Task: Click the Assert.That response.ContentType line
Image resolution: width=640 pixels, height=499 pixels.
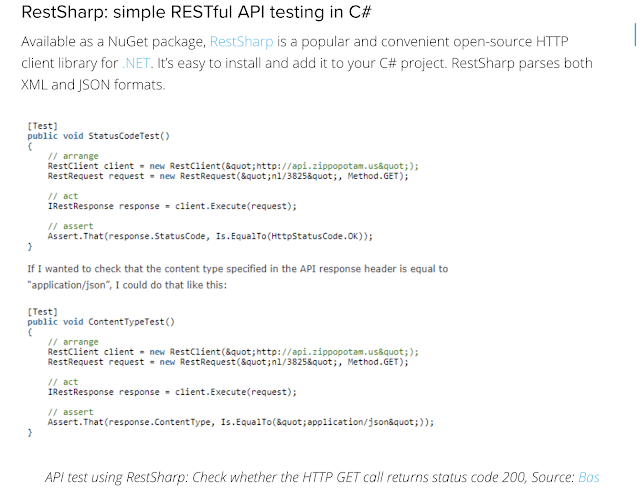Action: [x=241, y=422]
